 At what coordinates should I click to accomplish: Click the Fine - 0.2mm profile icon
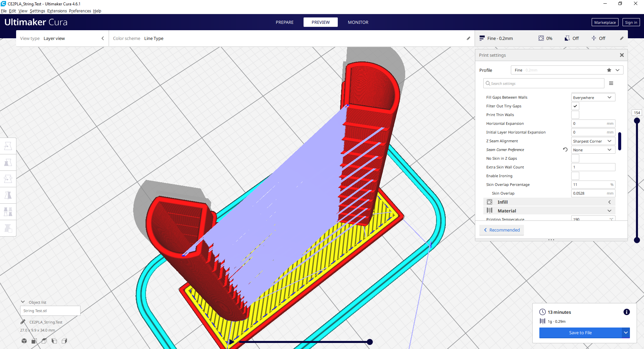(x=482, y=38)
